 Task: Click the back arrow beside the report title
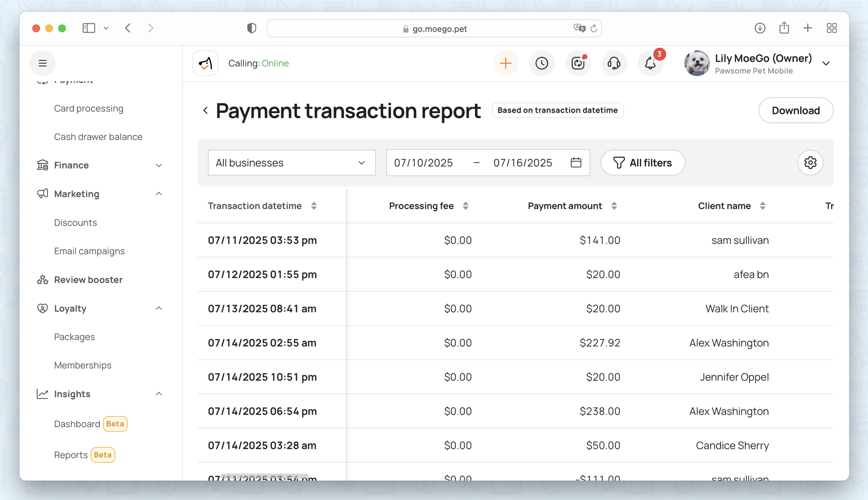click(206, 111)
